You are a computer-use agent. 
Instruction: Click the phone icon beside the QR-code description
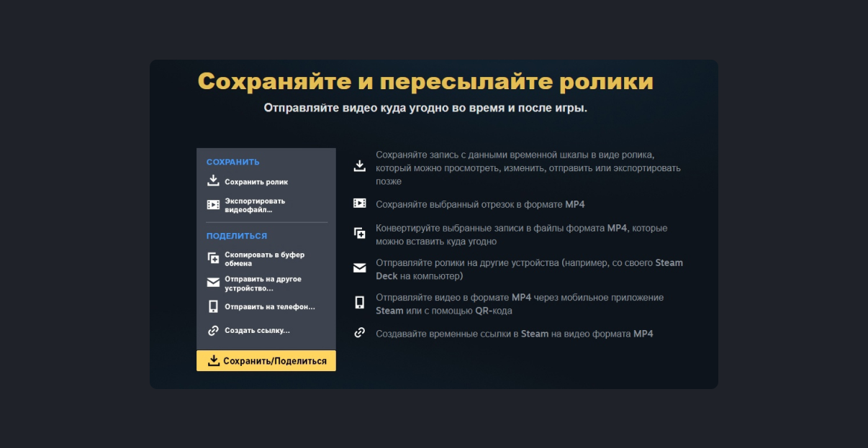pyautogui.click(x=360, y=303)
